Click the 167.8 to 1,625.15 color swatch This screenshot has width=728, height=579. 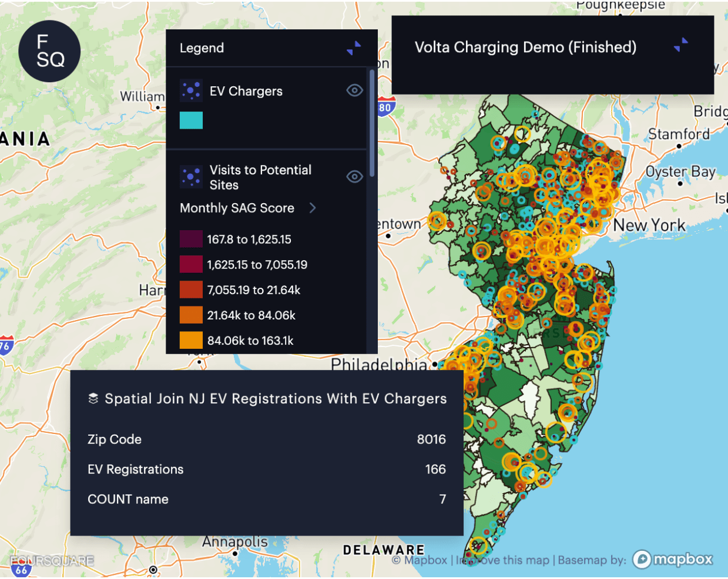tap(191, 239)
